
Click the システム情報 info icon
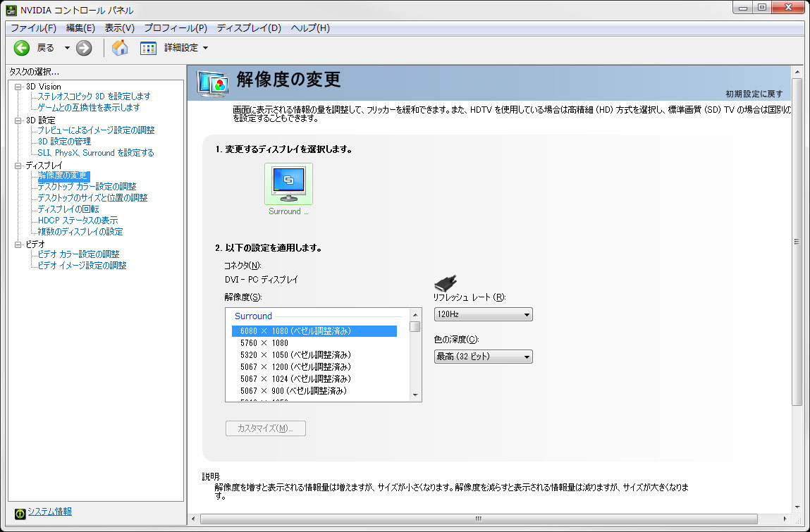point(20,514)
